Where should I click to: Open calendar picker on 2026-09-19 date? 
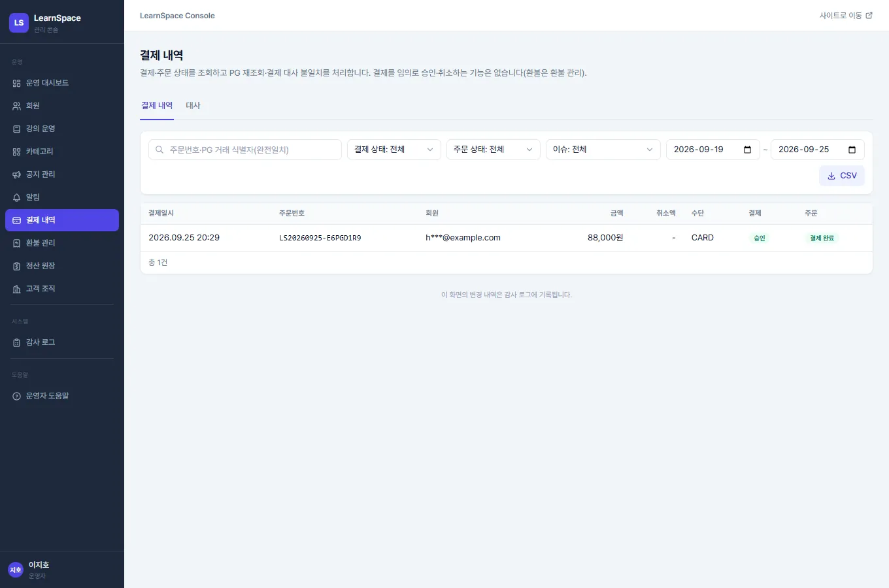point(747,150)
